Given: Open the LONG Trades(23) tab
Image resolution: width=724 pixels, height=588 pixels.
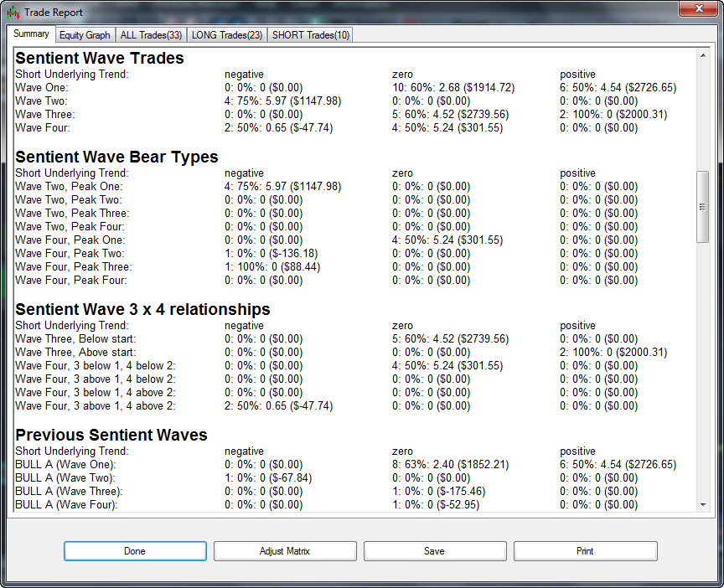Looking at the screenshot, I should [227, 35].
